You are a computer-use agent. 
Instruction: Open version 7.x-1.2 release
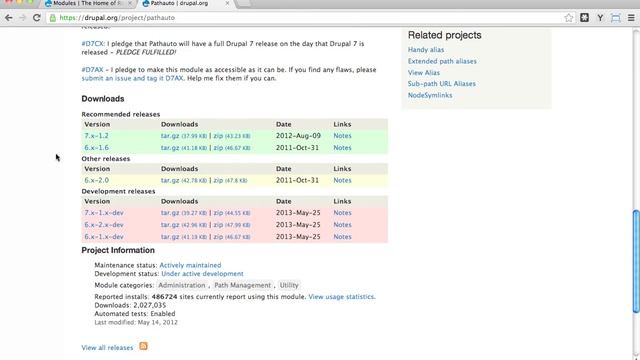96,136
